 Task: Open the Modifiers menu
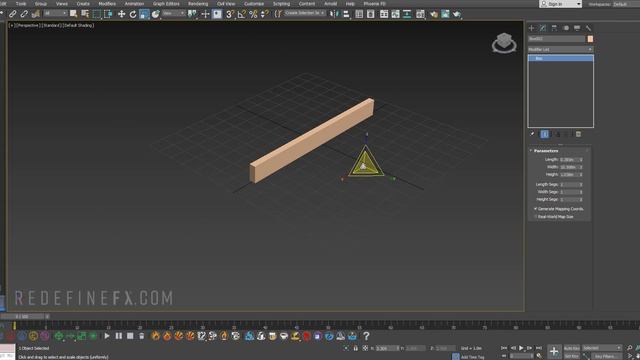(x=107, y=4)
